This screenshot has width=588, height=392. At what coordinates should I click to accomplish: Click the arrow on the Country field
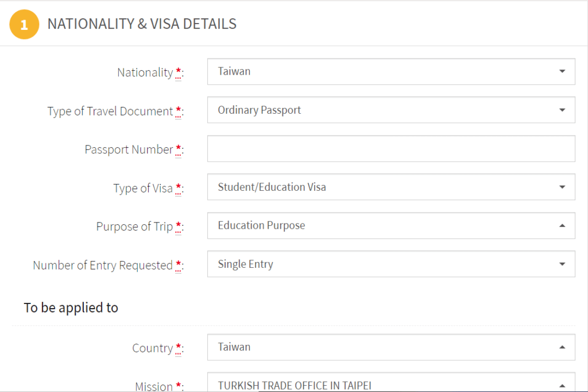click(562, 347)
